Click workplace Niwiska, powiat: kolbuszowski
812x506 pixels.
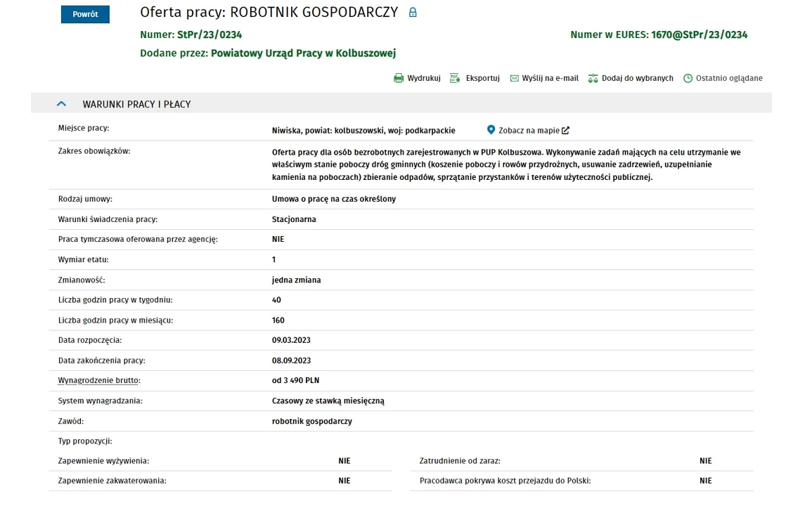click(x=363, y=131)
